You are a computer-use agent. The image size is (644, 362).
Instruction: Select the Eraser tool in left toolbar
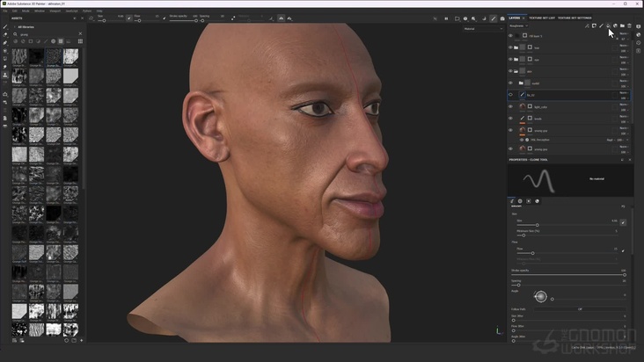5,34
